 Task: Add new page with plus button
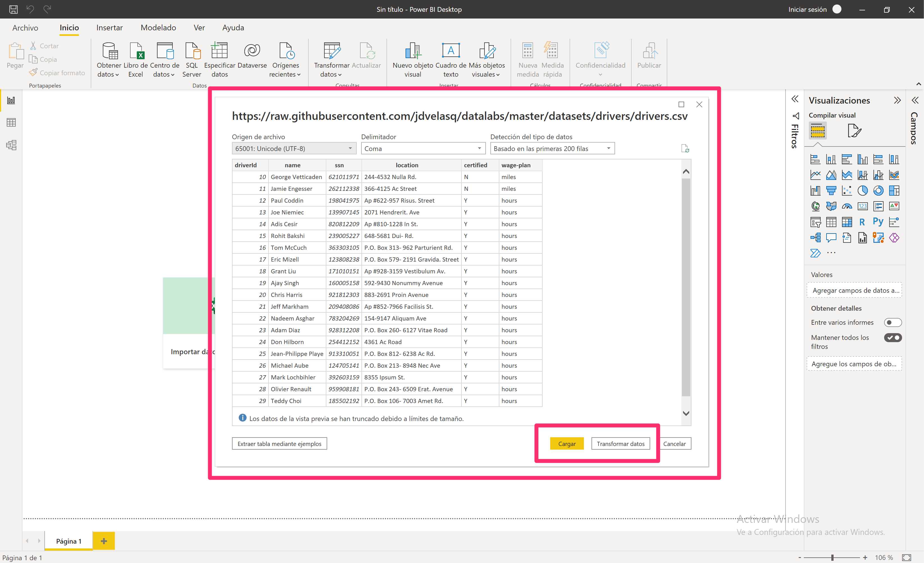pos(104,541)
